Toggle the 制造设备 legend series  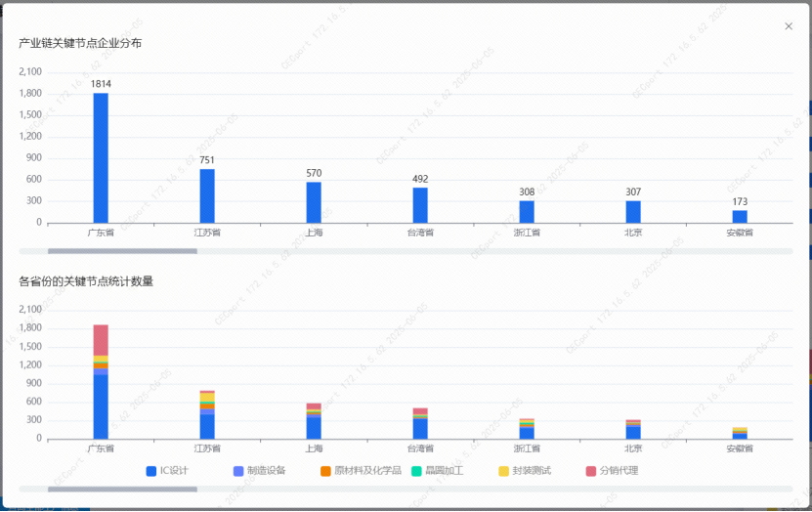point(260,471)
